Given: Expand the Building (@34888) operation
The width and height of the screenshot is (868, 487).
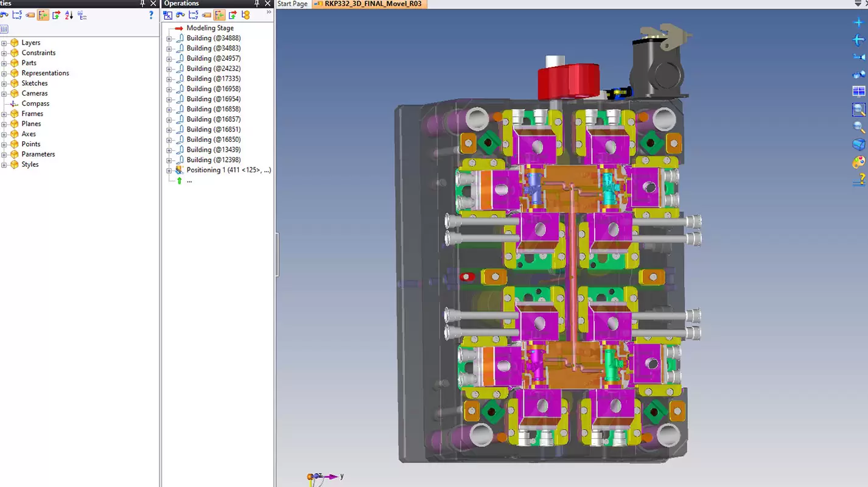Looking at the screenshot, I should tap(169, 38).
